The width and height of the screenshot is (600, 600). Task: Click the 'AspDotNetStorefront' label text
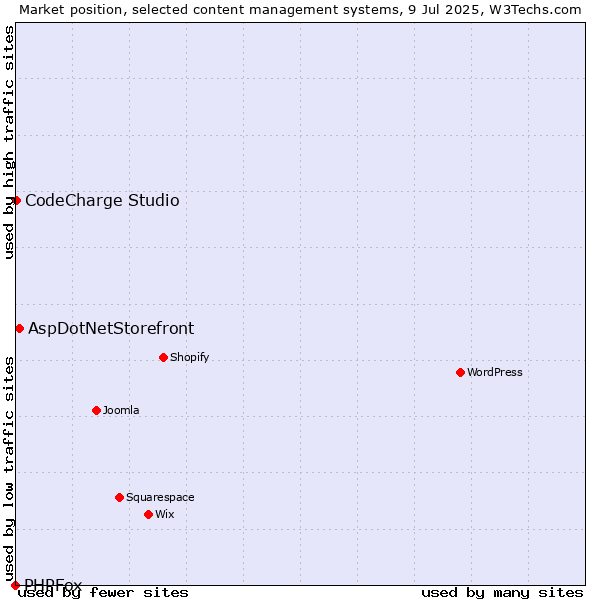point(111,329)
